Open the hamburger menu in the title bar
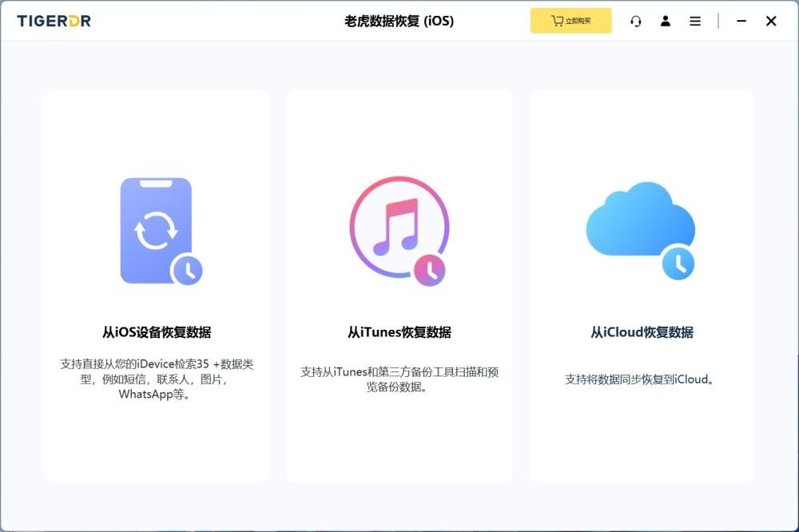 tap(695, 22)
